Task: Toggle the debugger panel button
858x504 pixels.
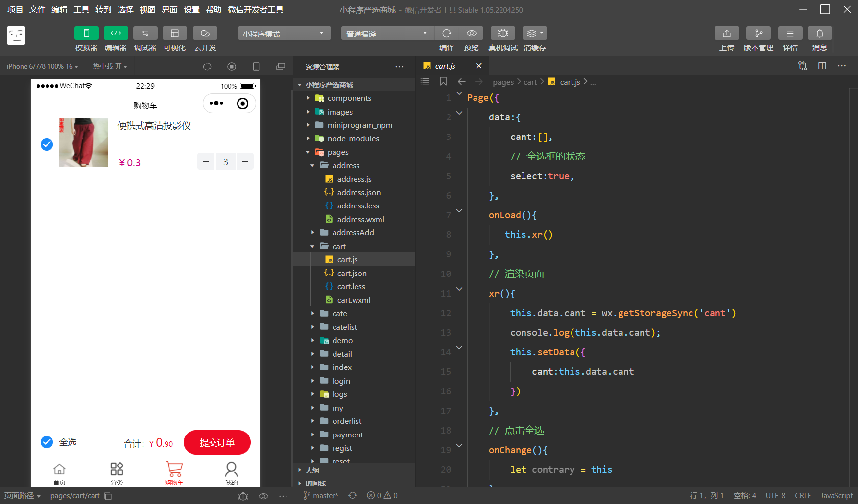Action: pos(145,33)
